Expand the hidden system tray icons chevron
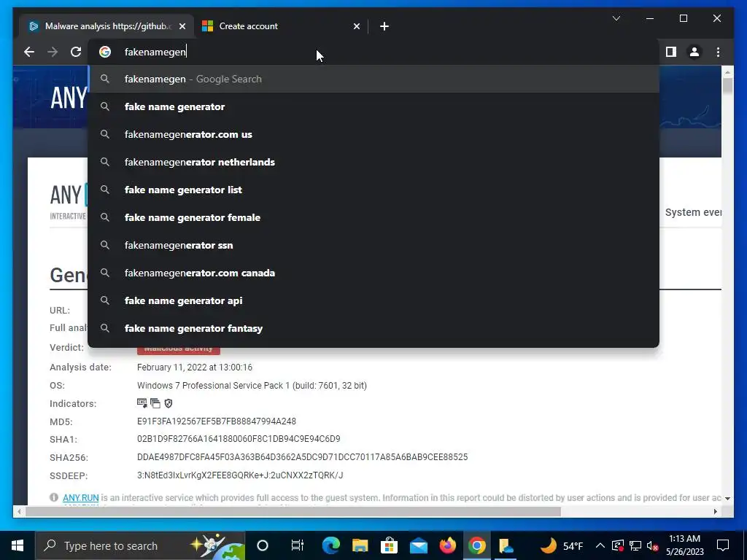Image resolution: width=747 pixels, height=560 pixels. [x=600, y=545]
